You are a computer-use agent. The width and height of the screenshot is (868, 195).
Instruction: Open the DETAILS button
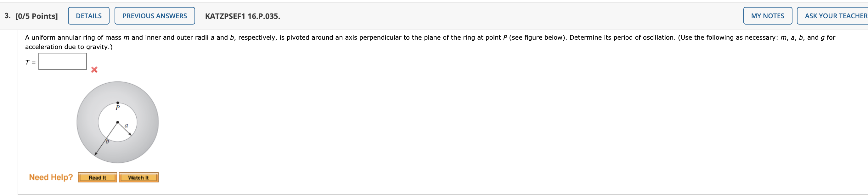[89, 16]
